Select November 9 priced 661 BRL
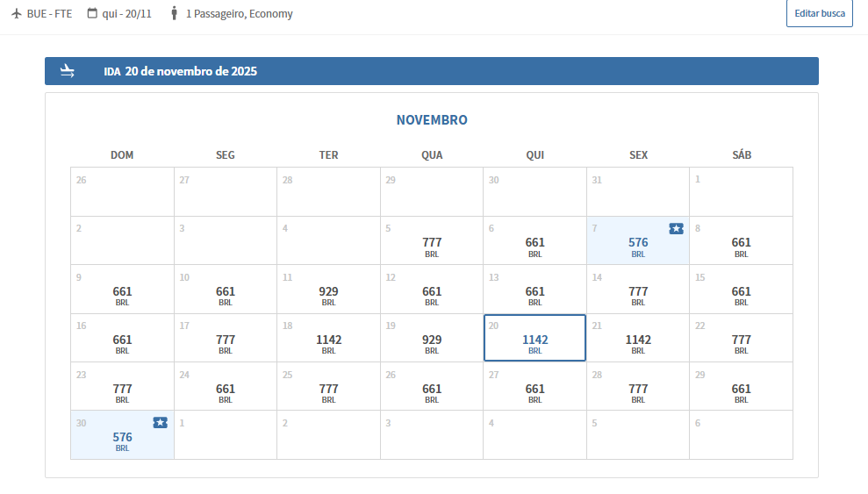Screen dimensions: 868x494 pyautogui.click(x=122, y=290)
